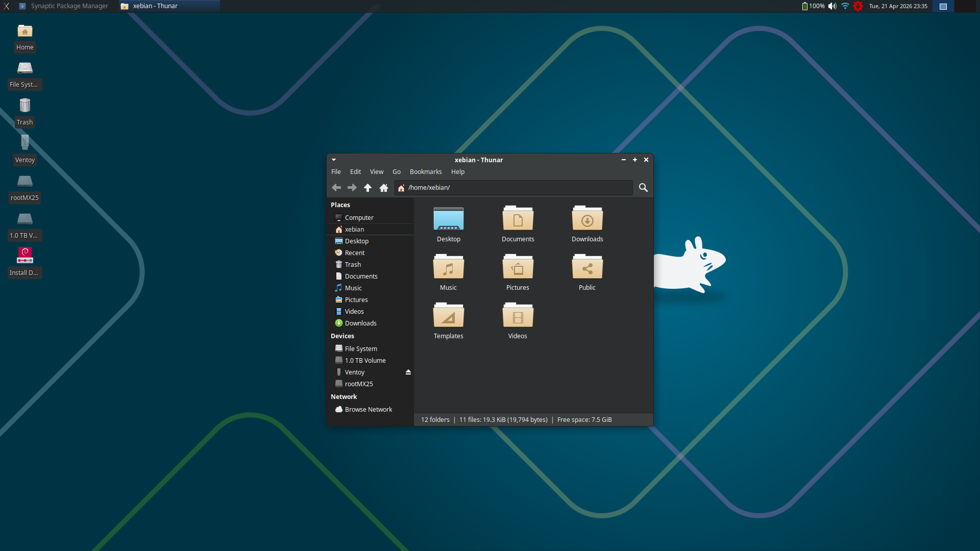Screen dimensions: 980x551
Task: Click the back arrow in Thunar toolbar
Action: click(x=336, y=188)
